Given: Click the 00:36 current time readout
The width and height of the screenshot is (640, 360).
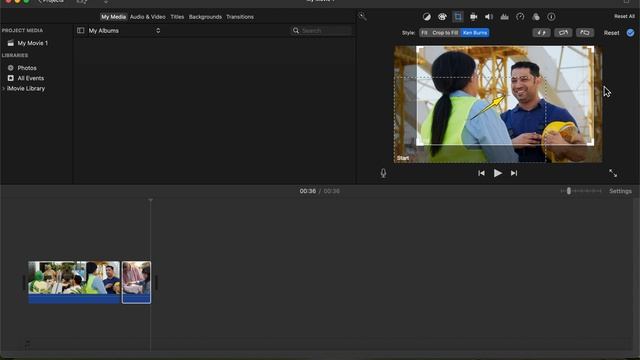Looking at the screenshot, I should pos(308,191).
